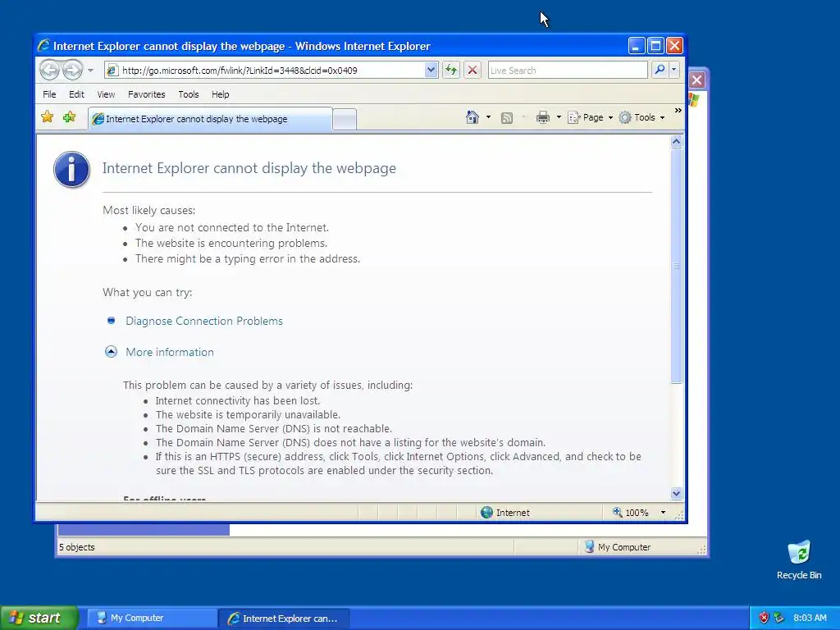
Task: Click the Internet Explorer taskbar button
Action: point(284,619)
